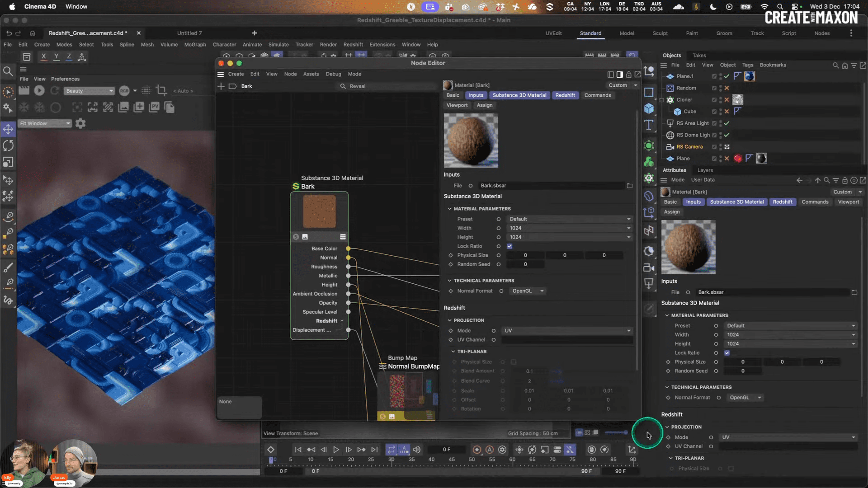The image size is (868, 488).
Task: Open the Beauty render pass dropdown
Action: tap(89, 91)
